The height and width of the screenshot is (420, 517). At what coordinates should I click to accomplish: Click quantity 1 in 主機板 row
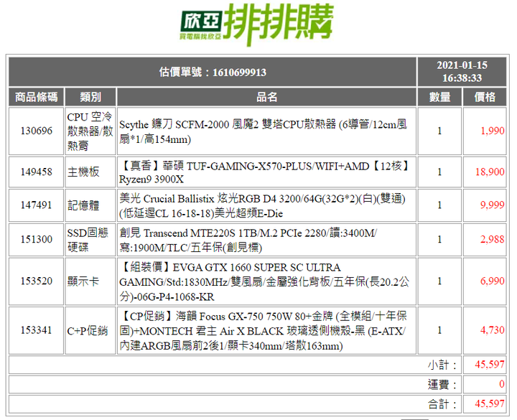tap(439, 172)
